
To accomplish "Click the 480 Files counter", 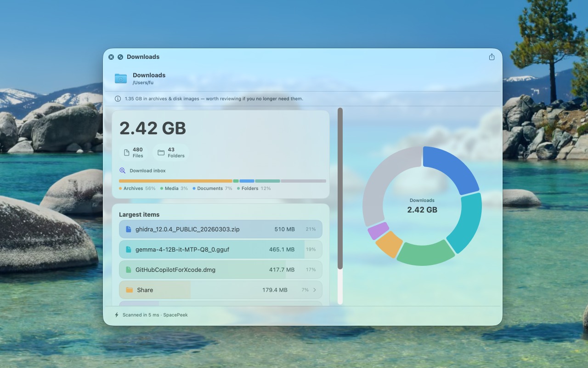I will click(134, 153).
